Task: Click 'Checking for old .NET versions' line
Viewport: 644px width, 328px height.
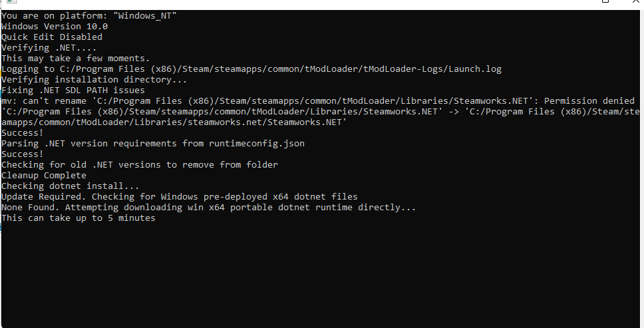Action: (140, 164)
